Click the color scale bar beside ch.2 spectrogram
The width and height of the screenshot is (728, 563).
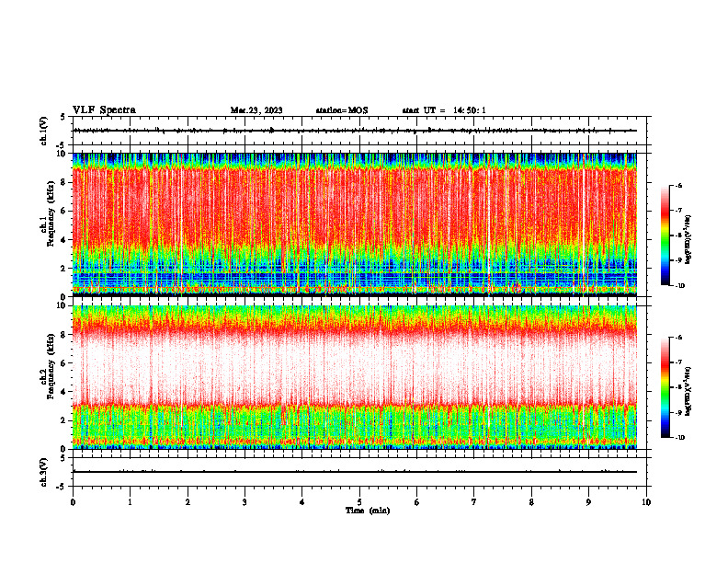pos(665,387)
